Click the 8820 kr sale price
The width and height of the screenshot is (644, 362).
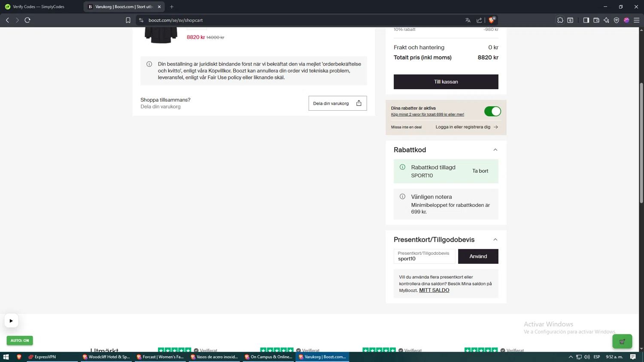[x=196, y=37]
